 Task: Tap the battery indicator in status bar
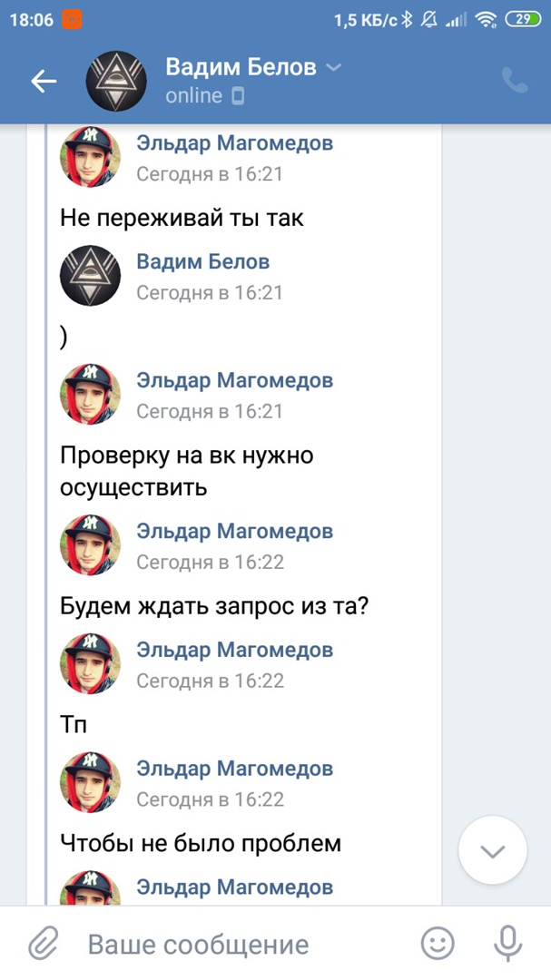tap(525, 19)
